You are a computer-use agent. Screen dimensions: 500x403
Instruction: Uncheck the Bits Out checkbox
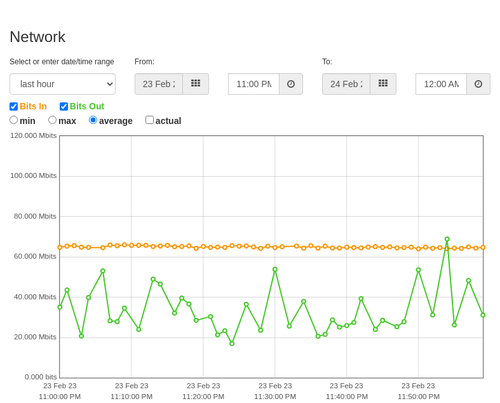pos(64,106)
